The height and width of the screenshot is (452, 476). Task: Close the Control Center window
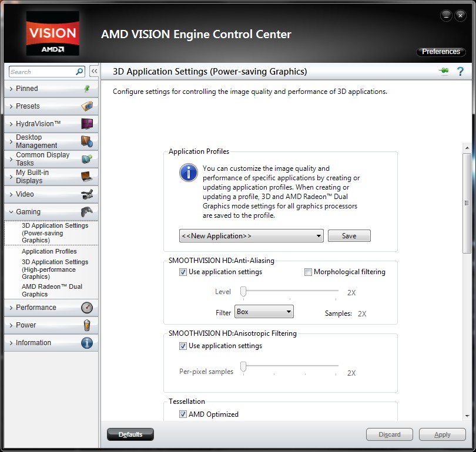coord(460,15)
